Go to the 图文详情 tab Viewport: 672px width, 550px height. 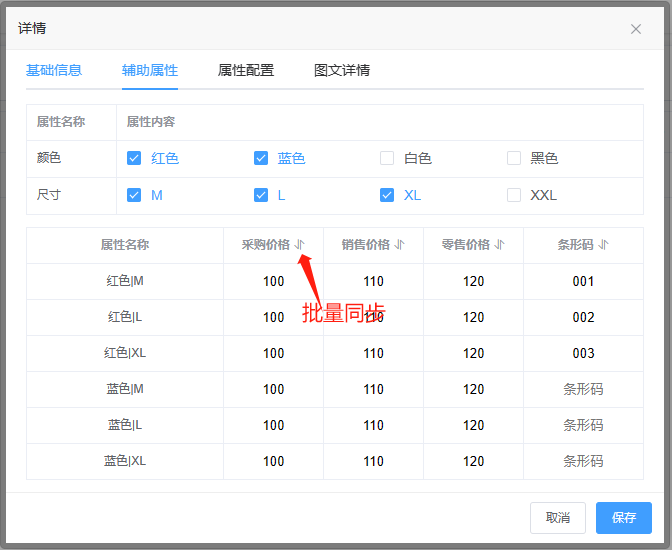[x=342, y=70]
